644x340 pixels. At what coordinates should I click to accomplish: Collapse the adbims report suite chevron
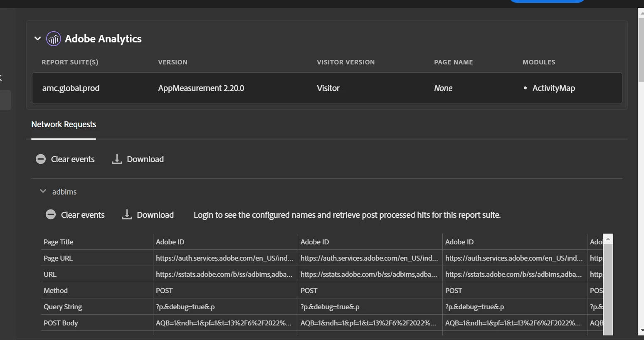pyautogui.click(x=43, y=191)
